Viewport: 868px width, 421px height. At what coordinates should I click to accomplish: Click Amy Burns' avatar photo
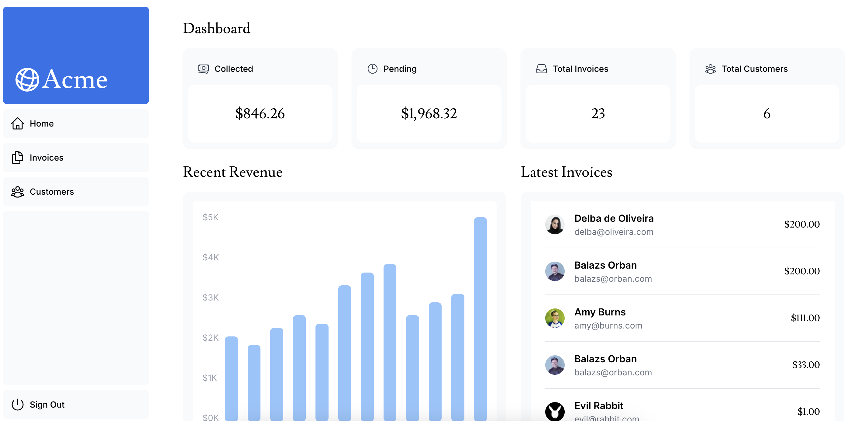555,318
